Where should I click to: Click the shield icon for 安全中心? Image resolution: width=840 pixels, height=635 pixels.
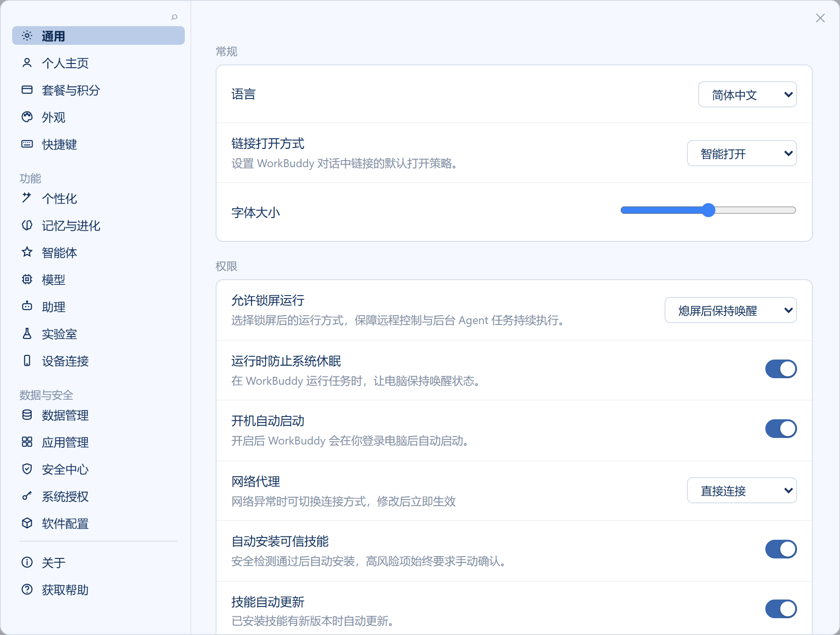click(27, 469)
